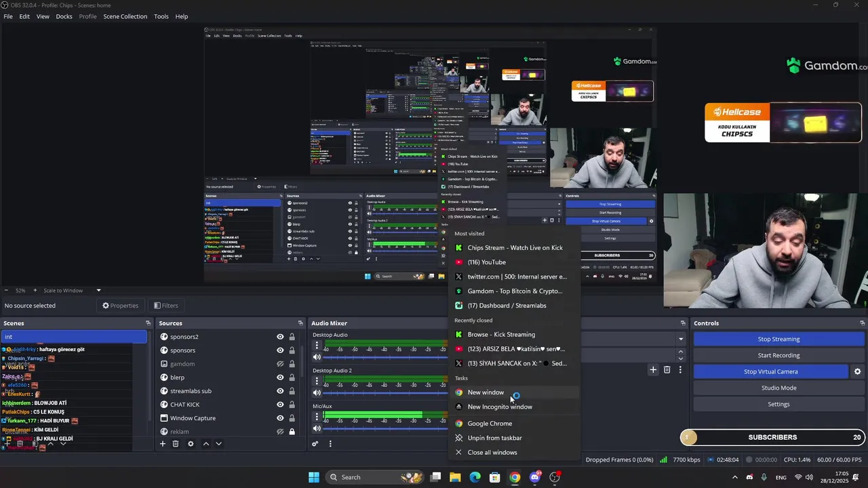Open preview scaling dropdown arrow
Image resolution: width=868 pixels, height=488 pixels.
(98, 290)
